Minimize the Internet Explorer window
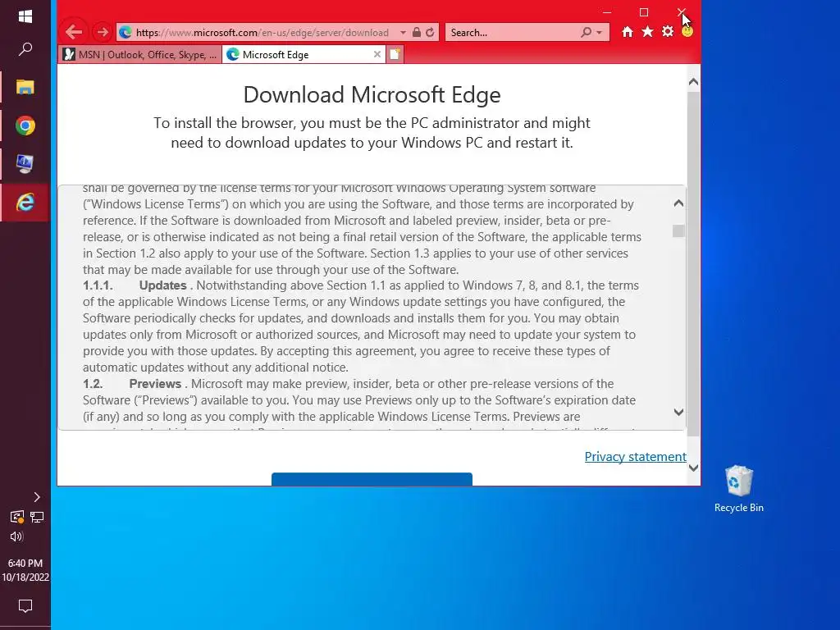Image resolution: width=840 pixels, height=630 pixels. [x=607, y=12]
